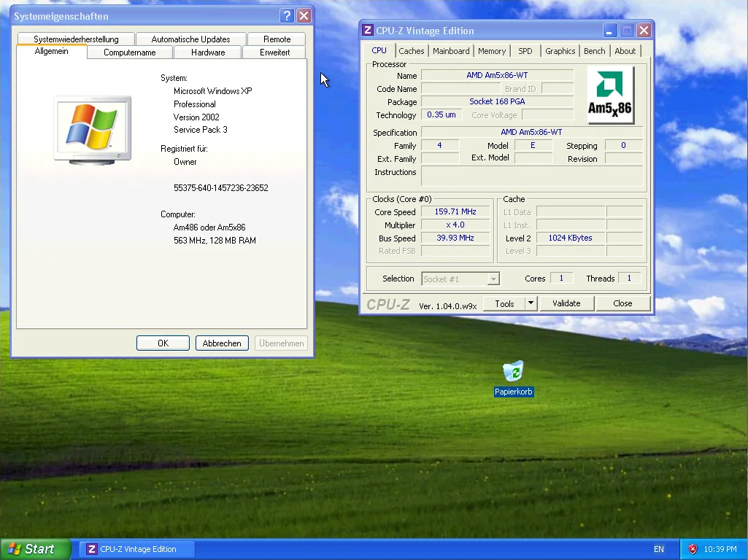This screenshot has height=560, width=748.
Task: Click the Validate button in CPU-Z
Action: point(566,303)
